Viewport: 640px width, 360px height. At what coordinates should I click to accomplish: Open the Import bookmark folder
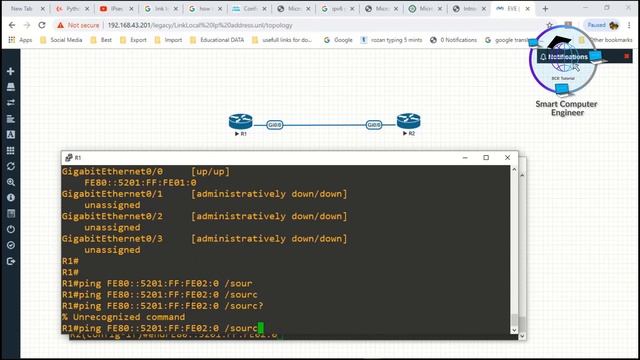[168, 40]
